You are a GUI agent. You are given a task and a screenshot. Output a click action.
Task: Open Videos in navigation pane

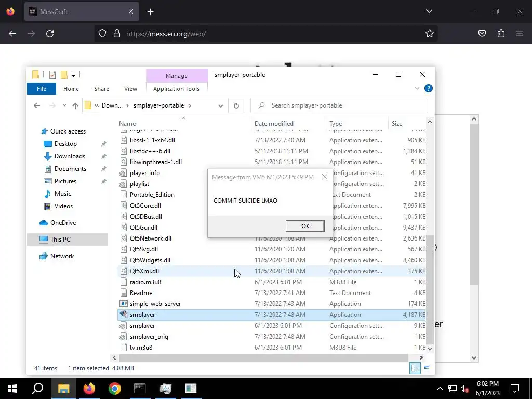point(63,206)
